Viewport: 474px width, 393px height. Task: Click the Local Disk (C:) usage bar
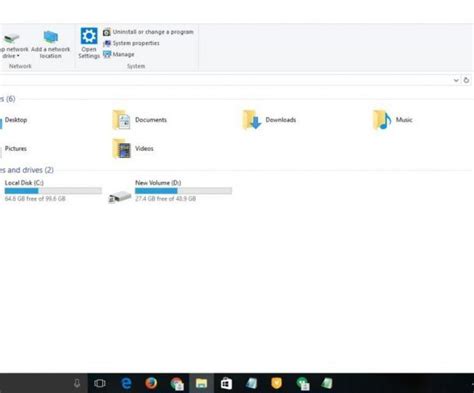tap(53, 191)
